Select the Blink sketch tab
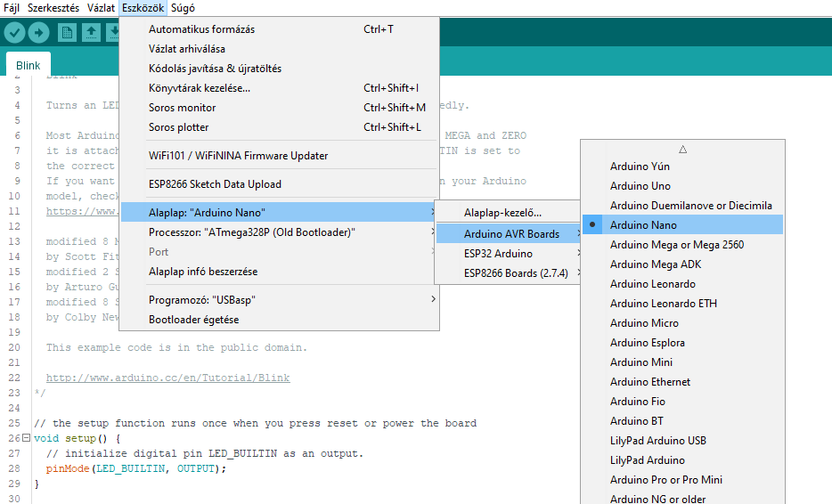 click(29, 65)
